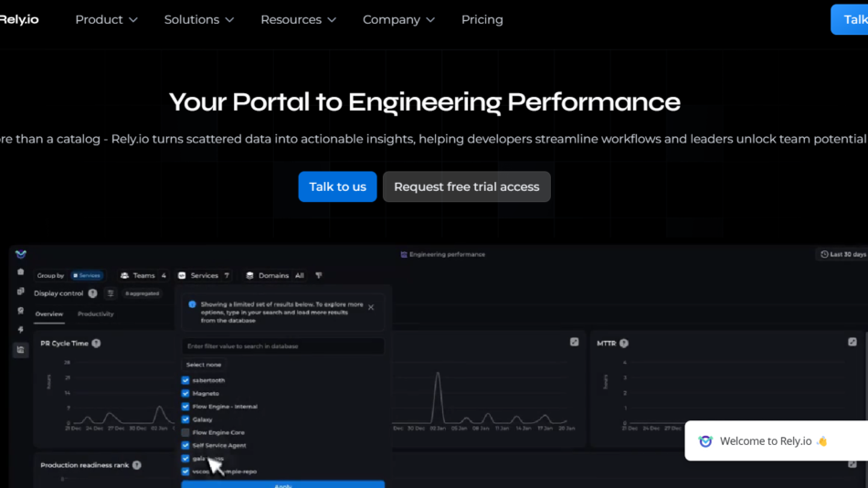Open the Solutions dropdown menu

tap(199, 20)
